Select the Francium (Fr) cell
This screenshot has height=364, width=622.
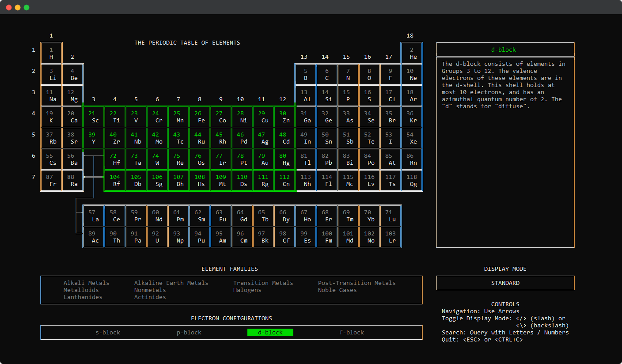coord(51,180)
